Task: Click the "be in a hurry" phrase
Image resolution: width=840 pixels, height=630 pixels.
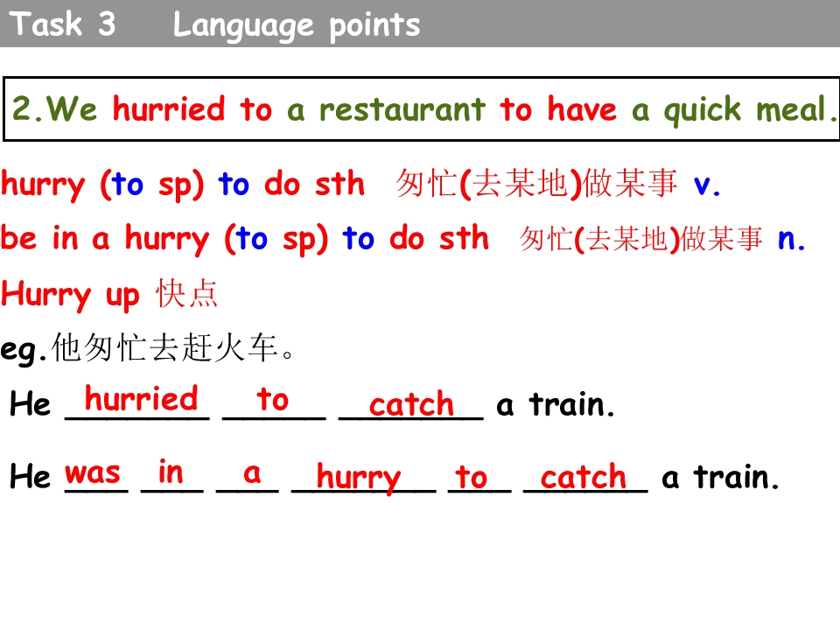Action: click(x=105, y=239)
